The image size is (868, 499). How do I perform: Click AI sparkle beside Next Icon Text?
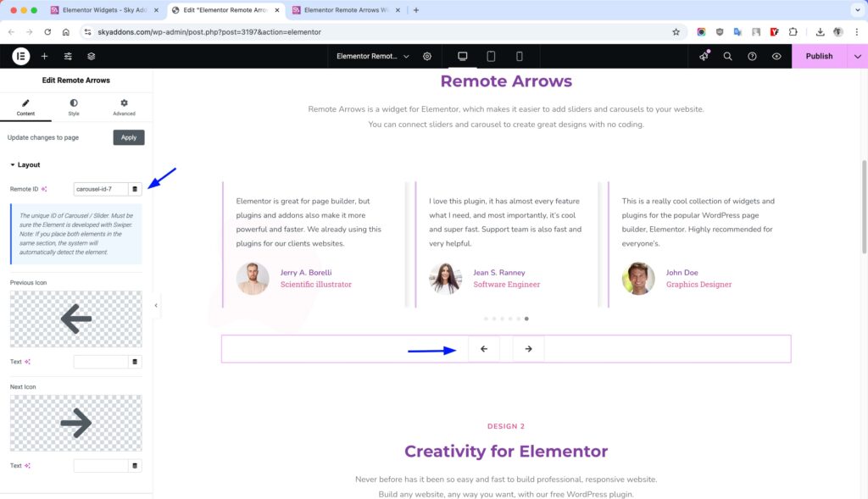click(27, 466)
